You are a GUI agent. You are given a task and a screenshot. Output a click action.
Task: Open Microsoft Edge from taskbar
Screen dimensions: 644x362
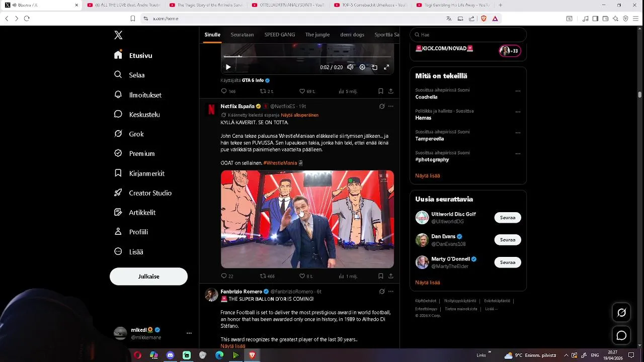(219, 355)
